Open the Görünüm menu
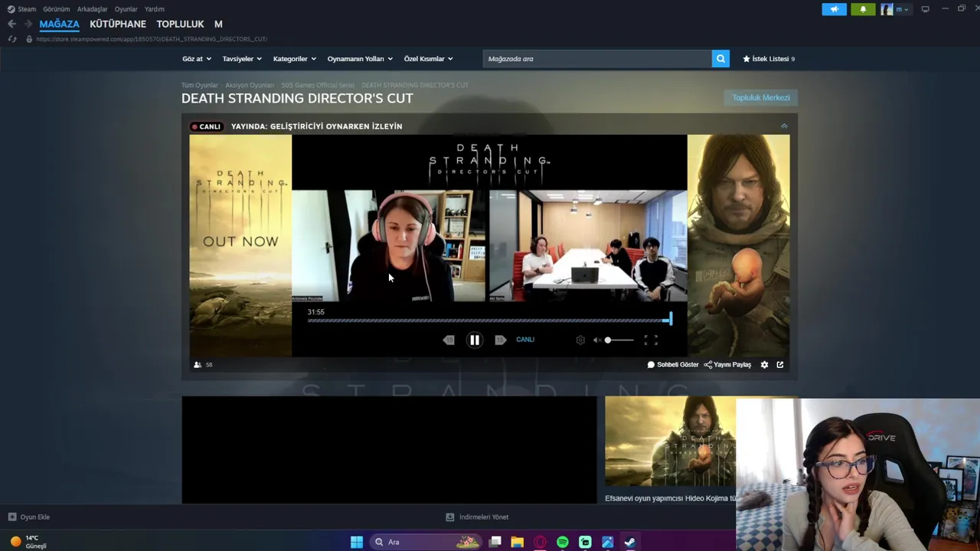 (56, 9)
